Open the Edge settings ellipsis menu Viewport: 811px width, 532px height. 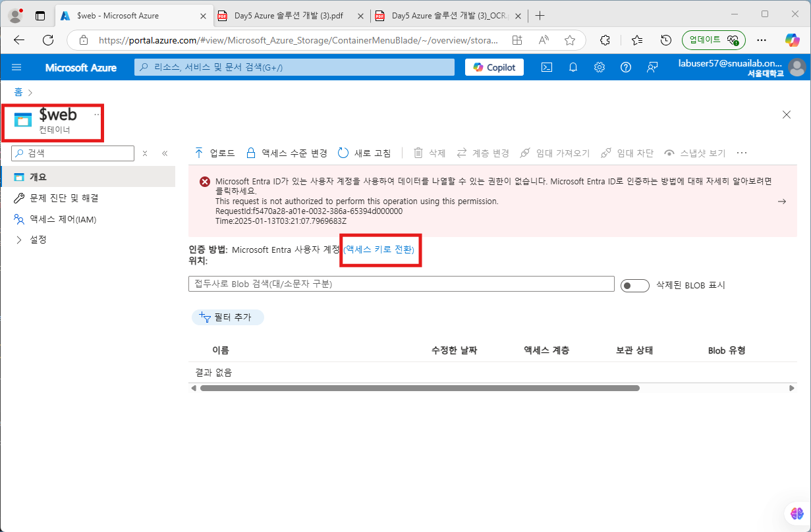coord(762,40)
